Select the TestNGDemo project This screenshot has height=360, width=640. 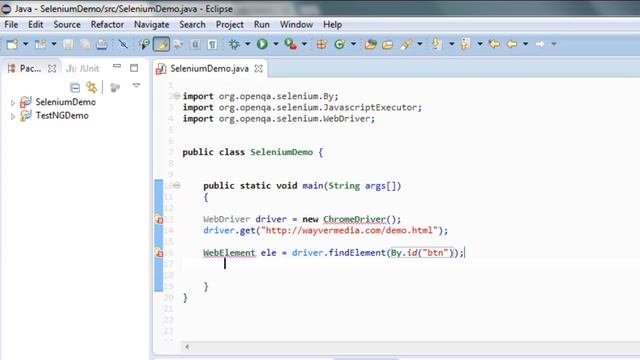pos(54,116)
